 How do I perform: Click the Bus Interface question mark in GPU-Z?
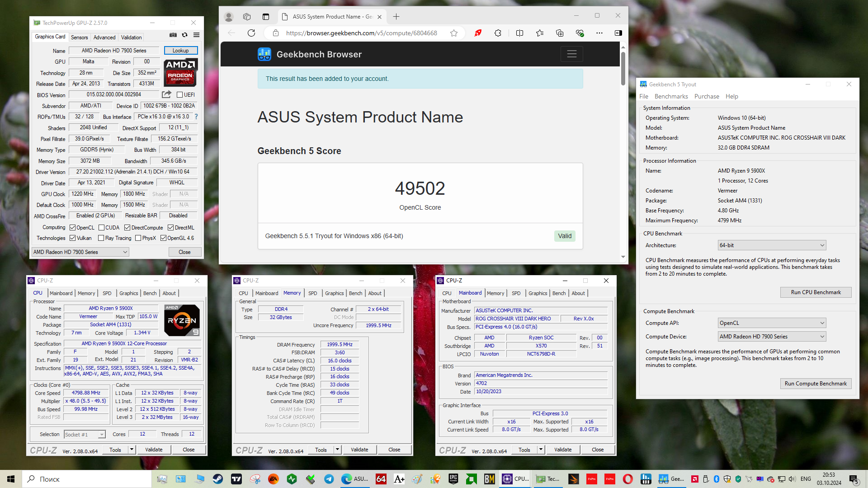(196, 117)
